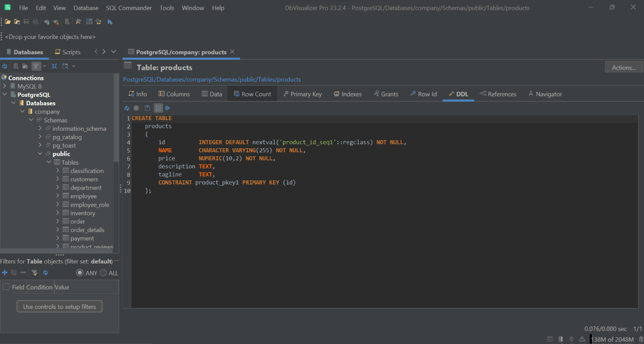Open a new database connection wizard
The image size is (644, 344).
[x=46, y=22]
